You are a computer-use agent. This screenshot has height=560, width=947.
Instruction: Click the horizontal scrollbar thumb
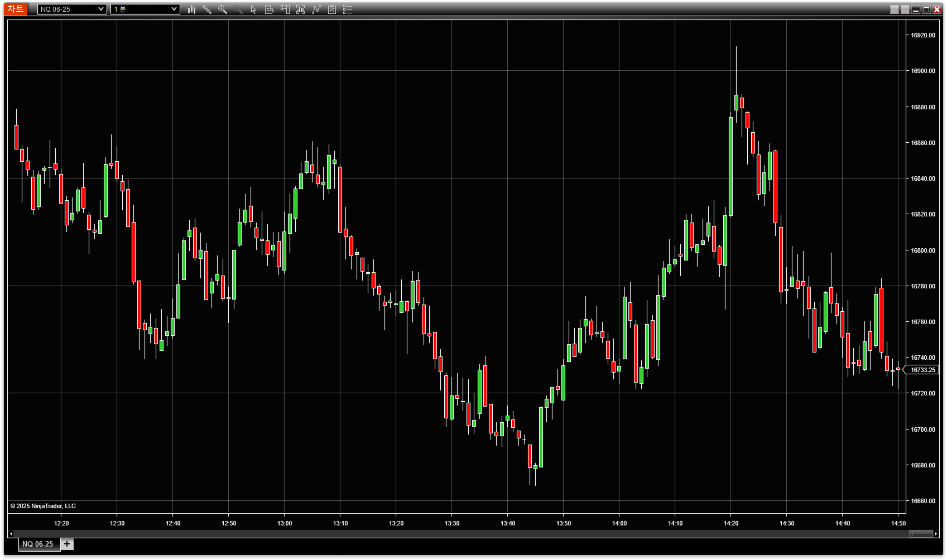920,534
